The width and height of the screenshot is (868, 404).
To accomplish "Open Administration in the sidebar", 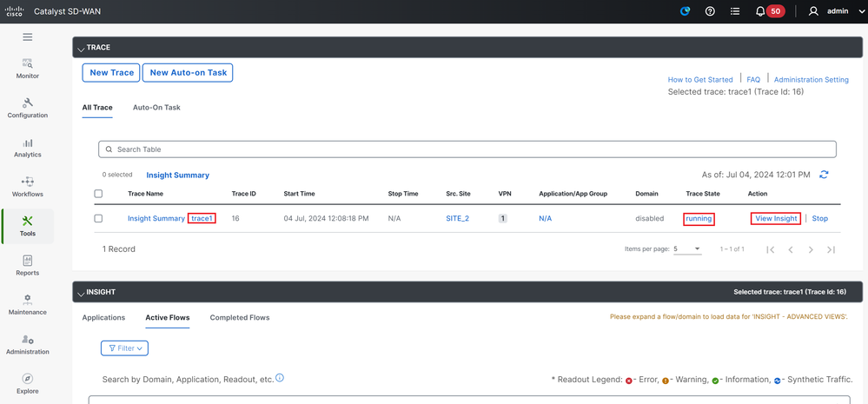I will tap(27, 345).
